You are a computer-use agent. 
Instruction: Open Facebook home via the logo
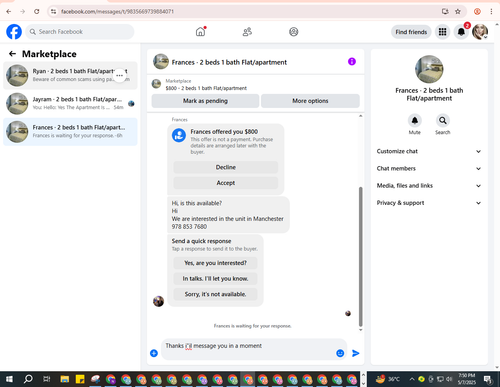14,32
